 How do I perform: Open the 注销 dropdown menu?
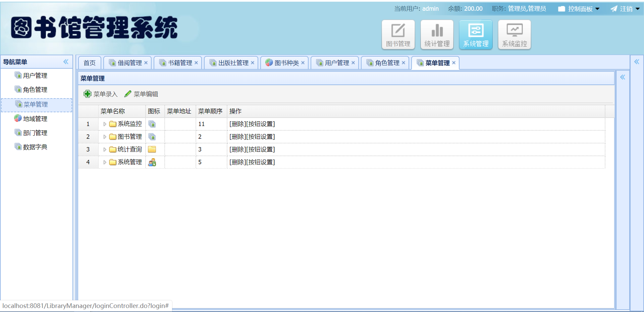(625, 9)
